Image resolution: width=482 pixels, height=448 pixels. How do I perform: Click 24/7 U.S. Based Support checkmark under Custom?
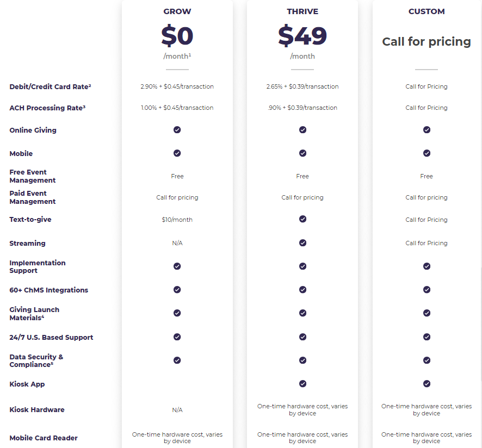click(x=427, y=337)
